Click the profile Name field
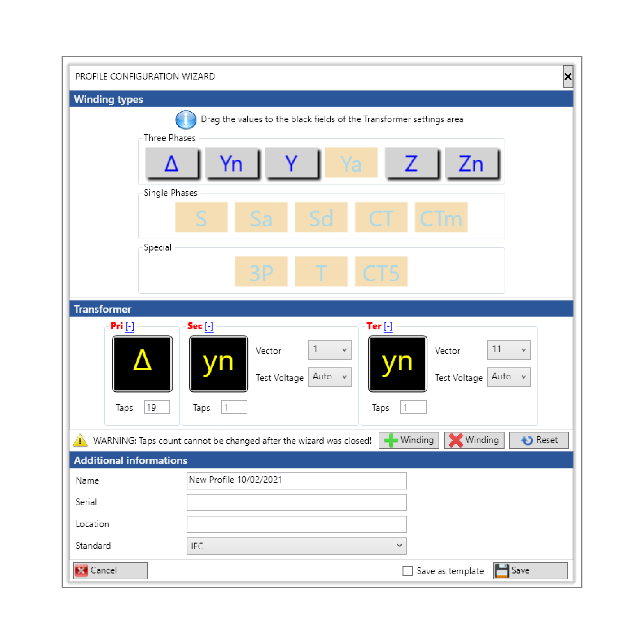 pos(297,481)
